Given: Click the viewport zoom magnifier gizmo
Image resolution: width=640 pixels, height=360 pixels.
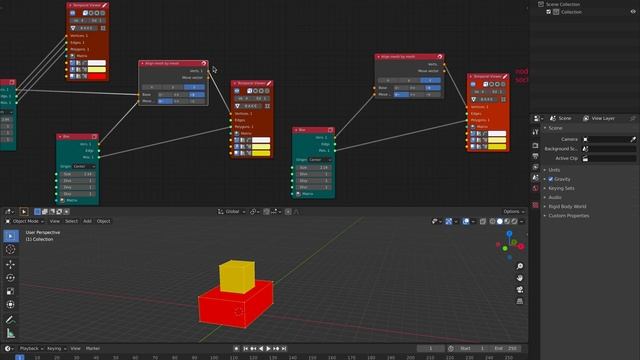Looking at the screenshot, I should coord(520,266).
